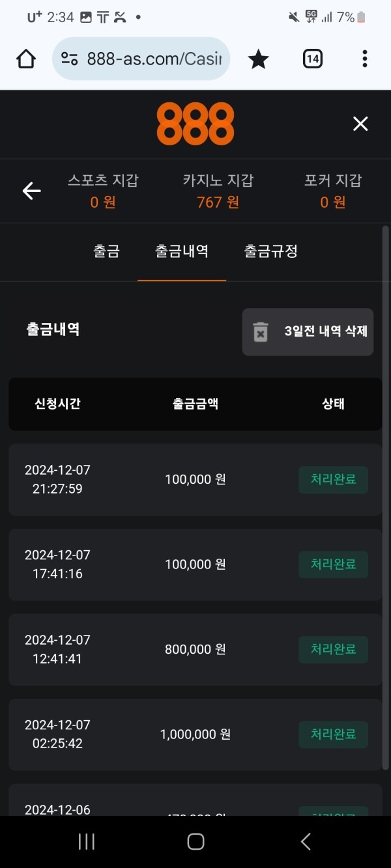Tap the recent apps navigation button
The width and height of the screenshot is (391, 868).
pos(85,841)
